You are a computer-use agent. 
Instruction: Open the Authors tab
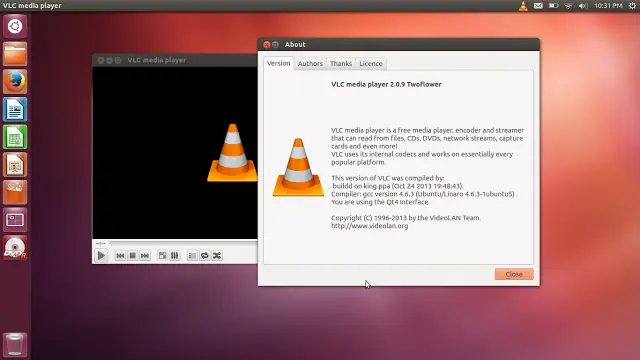coord(310,64)
